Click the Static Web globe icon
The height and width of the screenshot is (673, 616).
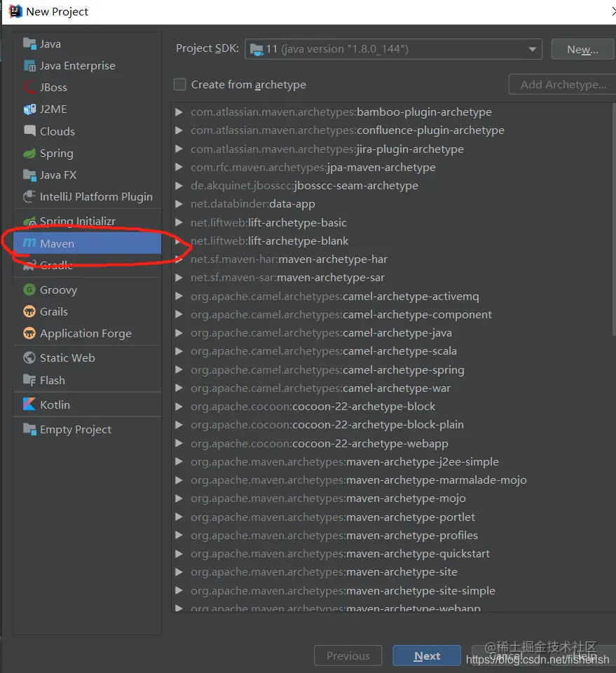tap(29, 358)
